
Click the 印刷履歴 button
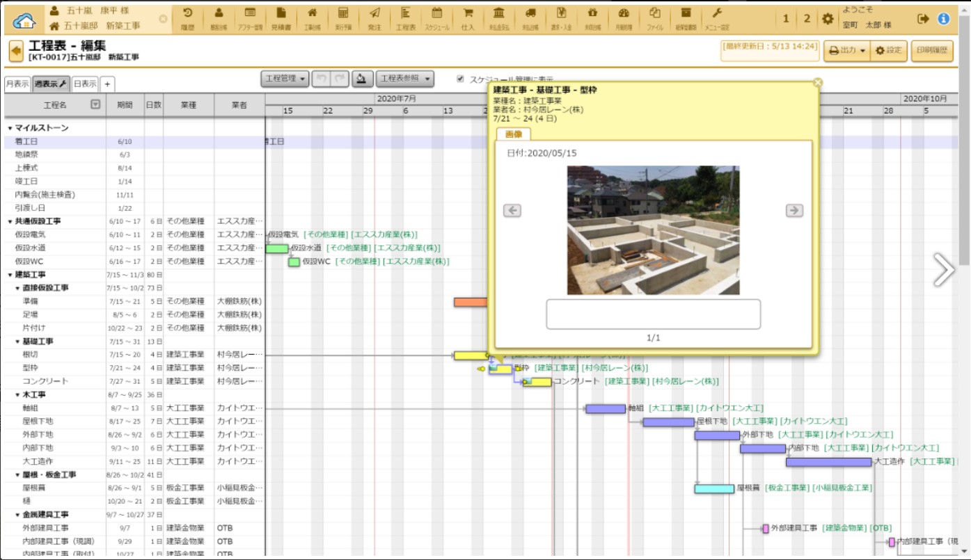[x=932, y=50]
